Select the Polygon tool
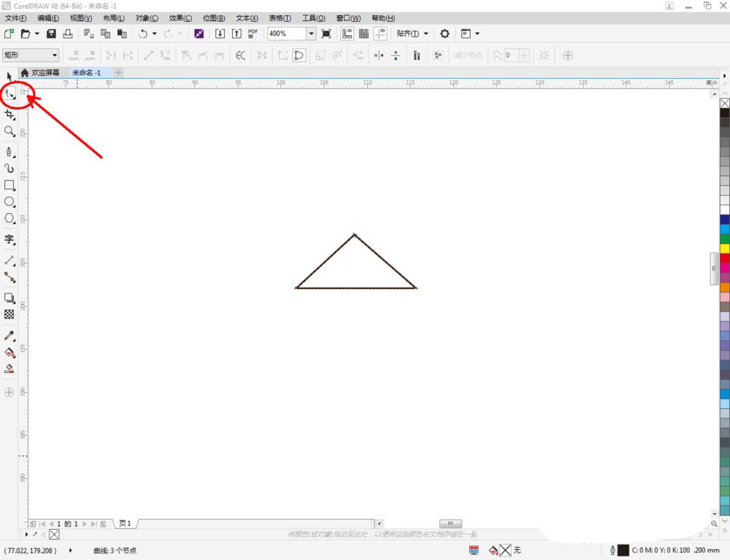Viewport: 730px width, 560px height. pos(9,218)
